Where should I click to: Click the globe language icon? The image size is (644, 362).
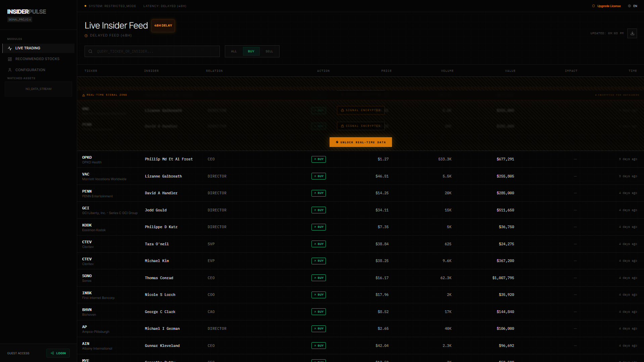[x=629, y=6]
